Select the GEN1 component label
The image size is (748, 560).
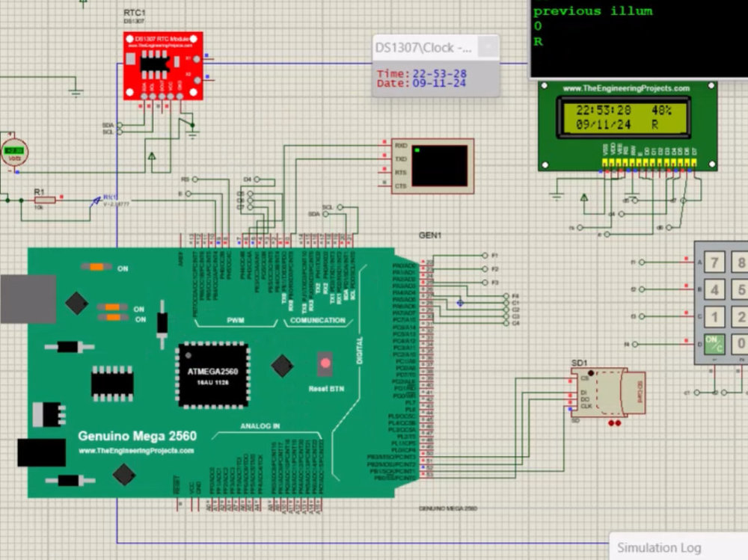coord(430,236)
